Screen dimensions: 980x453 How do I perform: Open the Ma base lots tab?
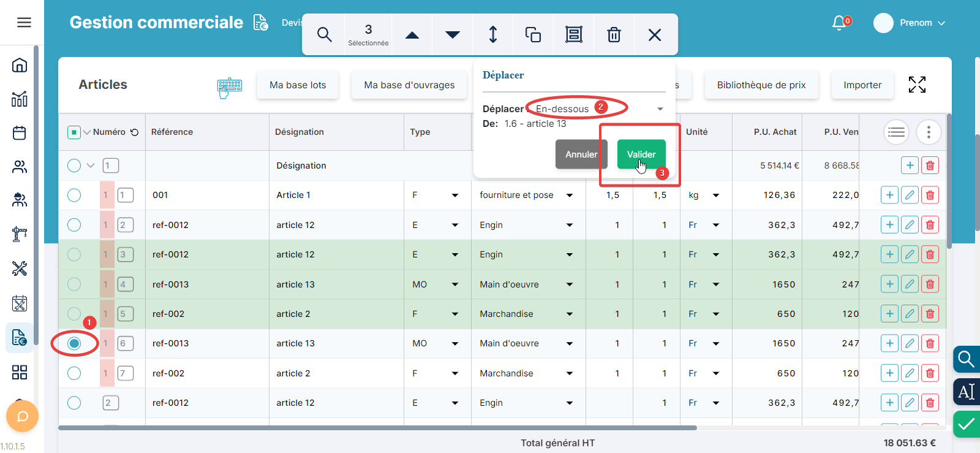298,85
